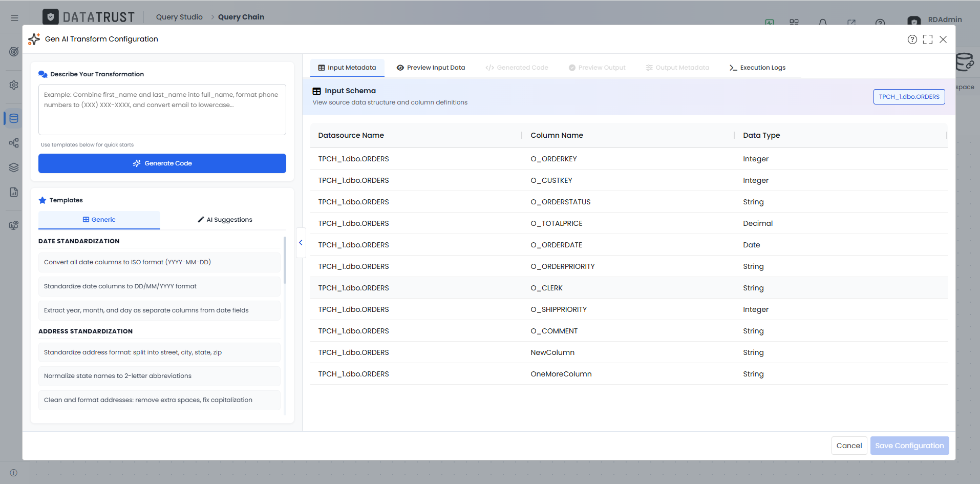Open the target icon in left sidebar
Screen dimensions: 980x484
(x=14, y=52)
